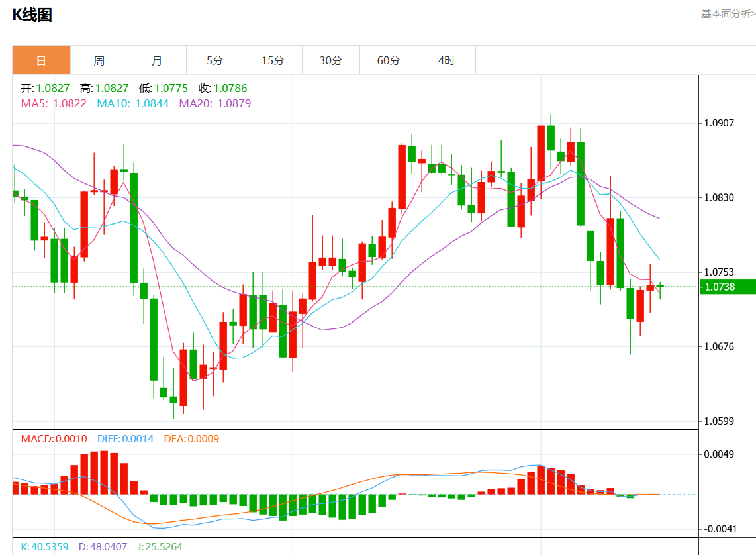Viewport: 756px width, 555px height.
Task: Click the J:25.5264 KDJ value
Action: (x=160, y=547)
